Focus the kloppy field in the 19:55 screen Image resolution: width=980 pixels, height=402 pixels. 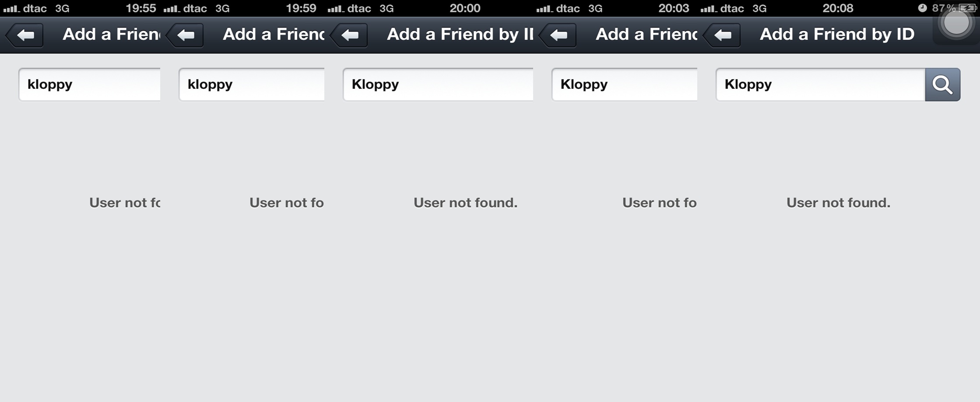(x=89, y=84)
